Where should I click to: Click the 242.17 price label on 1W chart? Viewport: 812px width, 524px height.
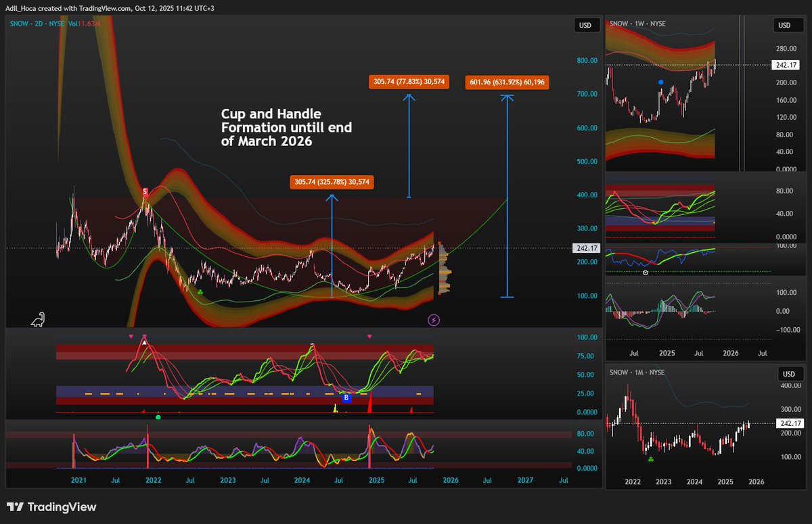click(786, 66)
